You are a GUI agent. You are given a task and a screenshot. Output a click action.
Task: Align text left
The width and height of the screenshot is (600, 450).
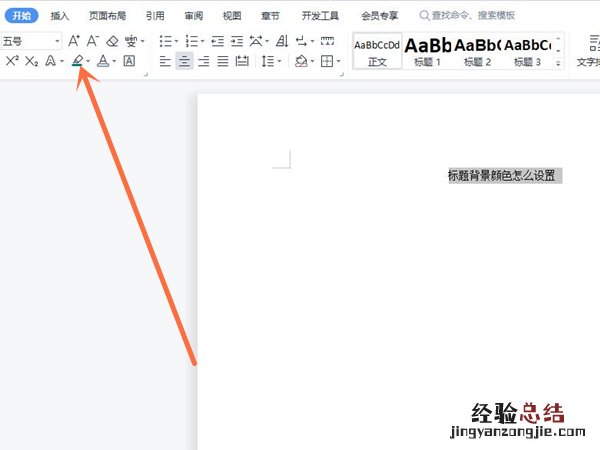(x=165, y=61)
